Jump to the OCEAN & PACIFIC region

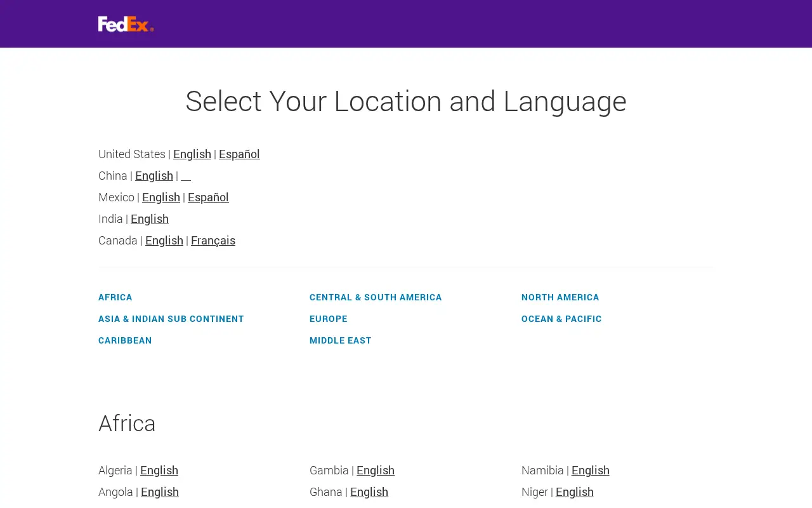tap(561, 319)
